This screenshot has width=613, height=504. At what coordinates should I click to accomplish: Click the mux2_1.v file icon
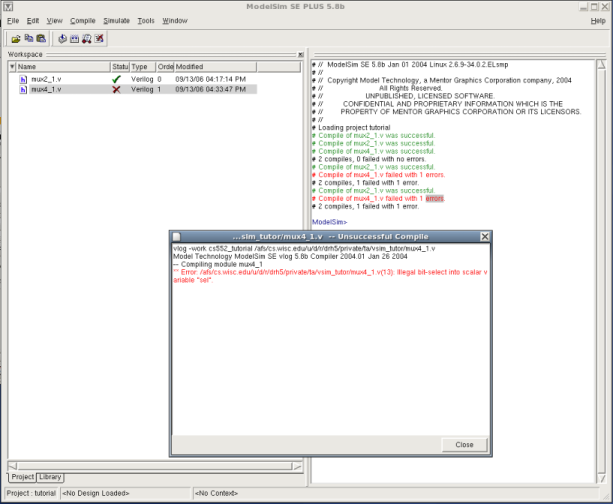point(23,78)
